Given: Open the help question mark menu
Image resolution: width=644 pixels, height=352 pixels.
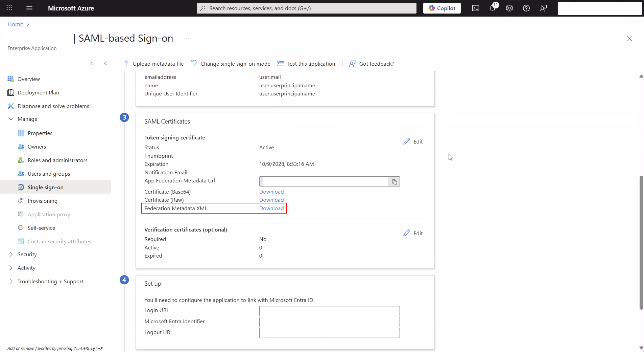Looking at the screenshot, I should click(x=526, y=8).
